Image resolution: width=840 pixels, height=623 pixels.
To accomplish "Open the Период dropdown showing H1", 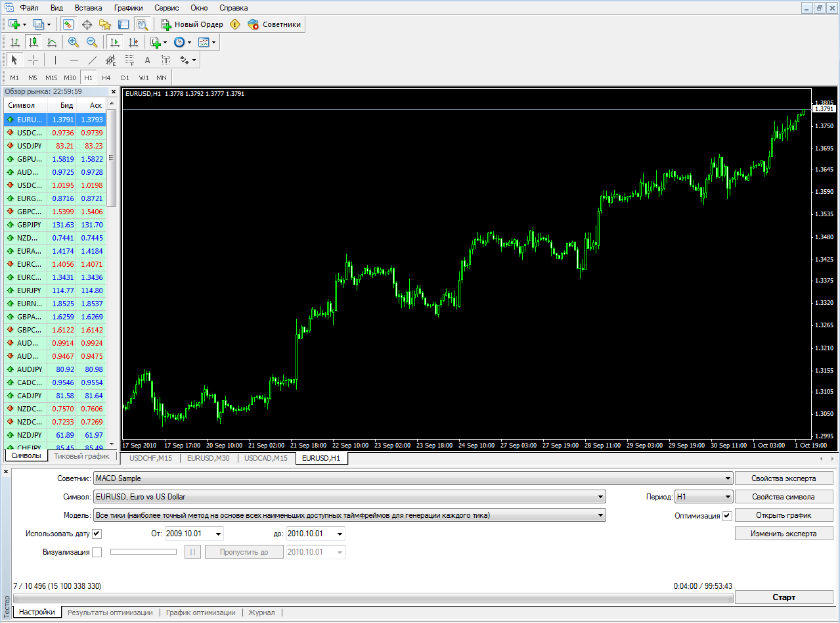I will click(x=704, y=497).
